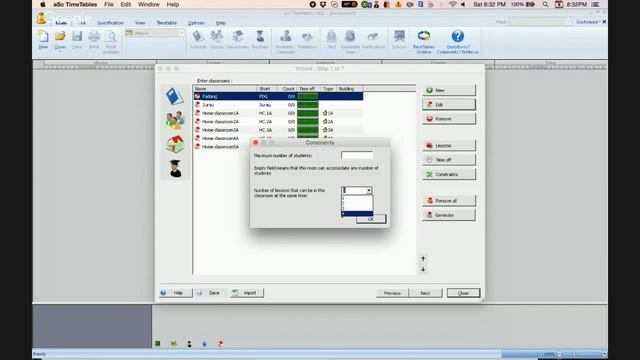640x360 pixels.
Task: Open a file with Open toolbar icon
Action: pyautogui.click(x=60, y=39)
